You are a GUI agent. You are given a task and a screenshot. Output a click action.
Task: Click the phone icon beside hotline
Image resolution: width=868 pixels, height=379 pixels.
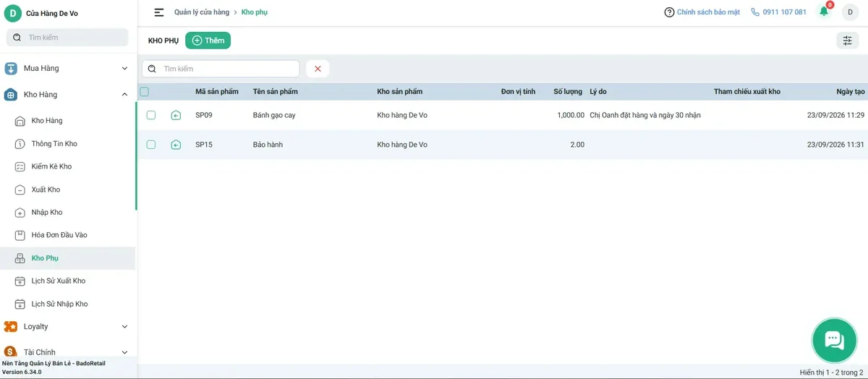pos(755,12)
